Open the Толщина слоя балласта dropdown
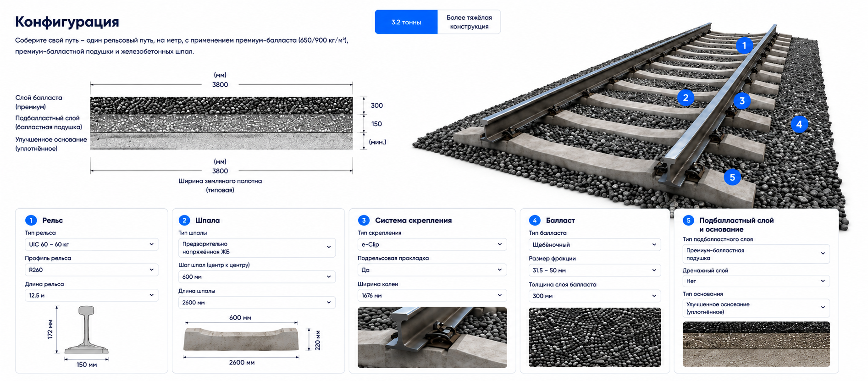The height and width of the screenshot is (381, 868). pos(595,296)
